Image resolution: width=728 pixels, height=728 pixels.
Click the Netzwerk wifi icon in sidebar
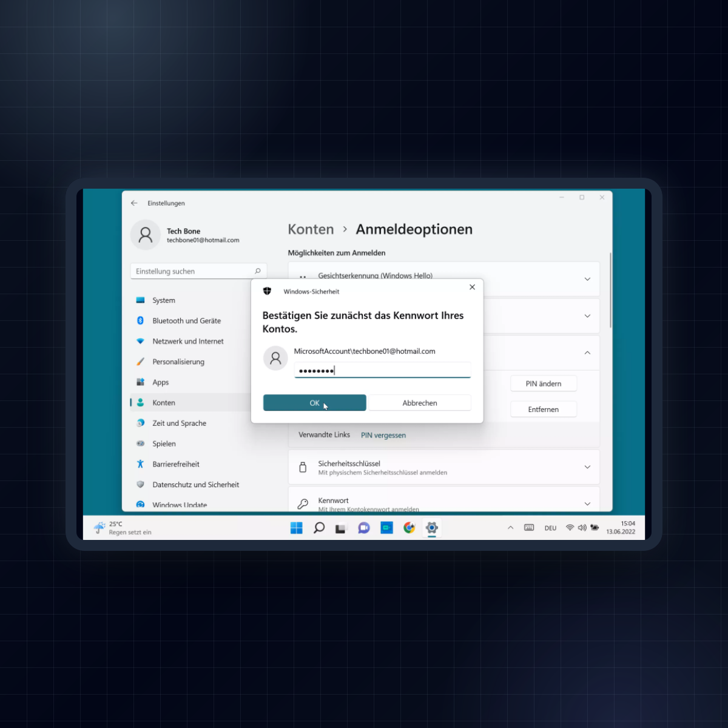click(x=140, y=341)
